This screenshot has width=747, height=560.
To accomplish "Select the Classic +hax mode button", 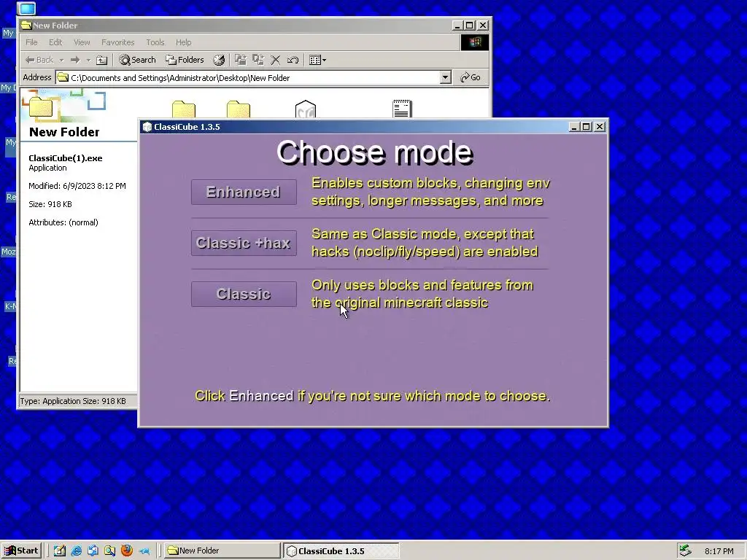I will (244, 243).
